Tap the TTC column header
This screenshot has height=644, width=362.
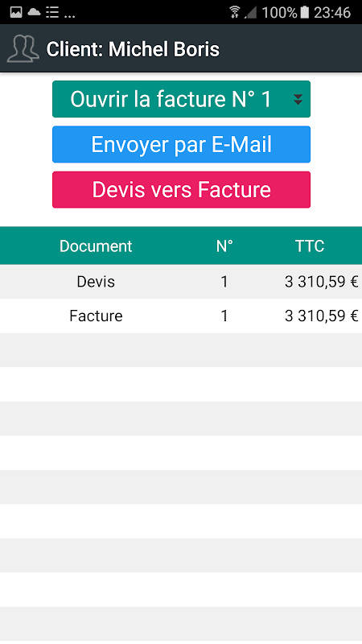310,246
